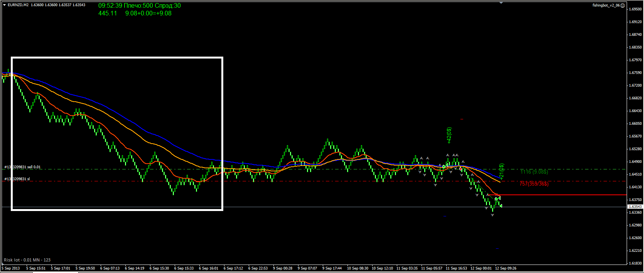Click the balance value 445.11

coord(108,13)
